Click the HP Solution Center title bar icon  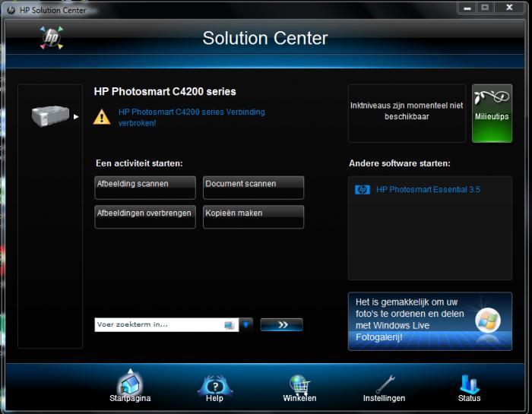click(11, 10)
